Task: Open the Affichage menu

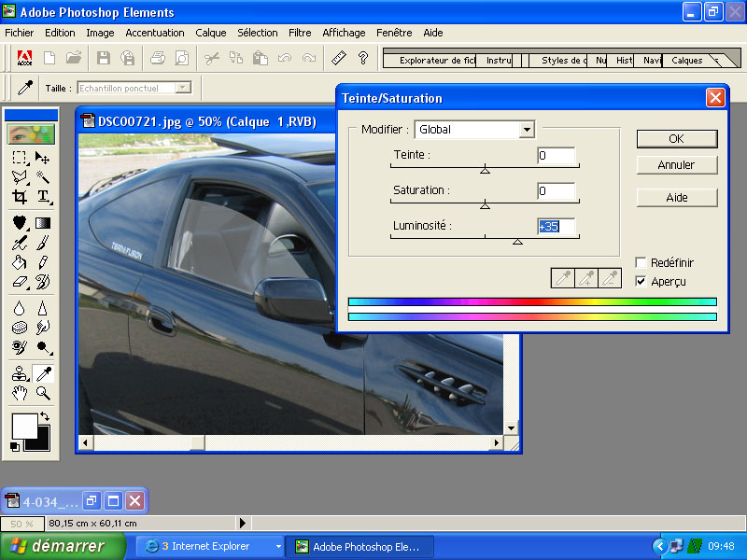Action: click(x=344, y=33)
